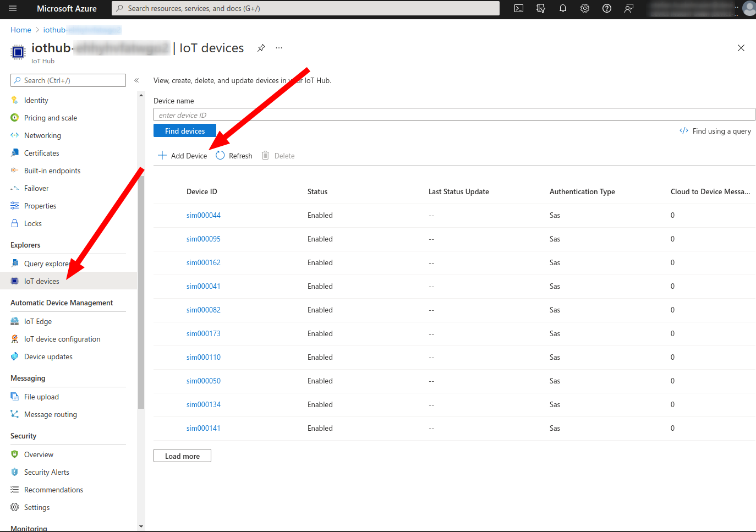
Task: Select IoT Edge in the sidebar
Action: pyautogui.click(x=38, y=321)
